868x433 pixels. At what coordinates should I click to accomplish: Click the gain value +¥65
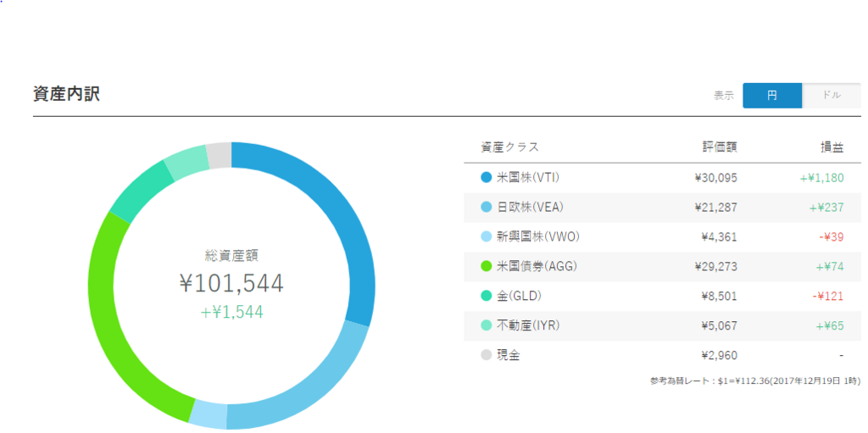click(829, 325)
